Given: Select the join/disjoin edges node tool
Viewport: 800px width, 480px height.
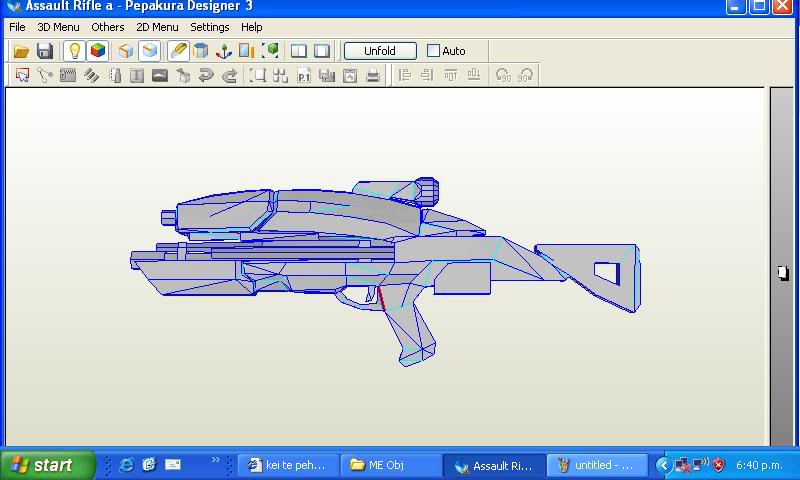Looking at the screenshot, I should (x=45, y=75).
